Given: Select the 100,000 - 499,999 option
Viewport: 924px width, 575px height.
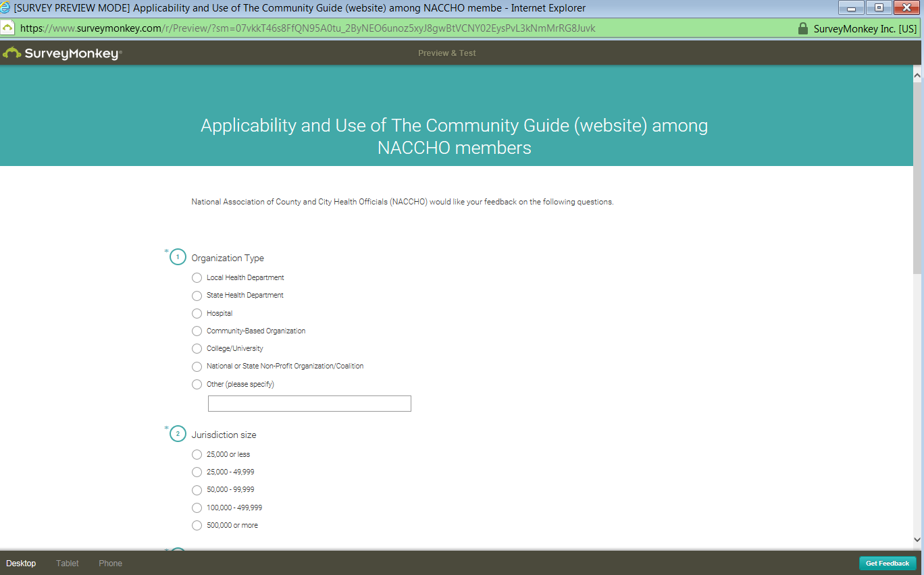Looking at the screenshot, I should click(x=197, y=508).
